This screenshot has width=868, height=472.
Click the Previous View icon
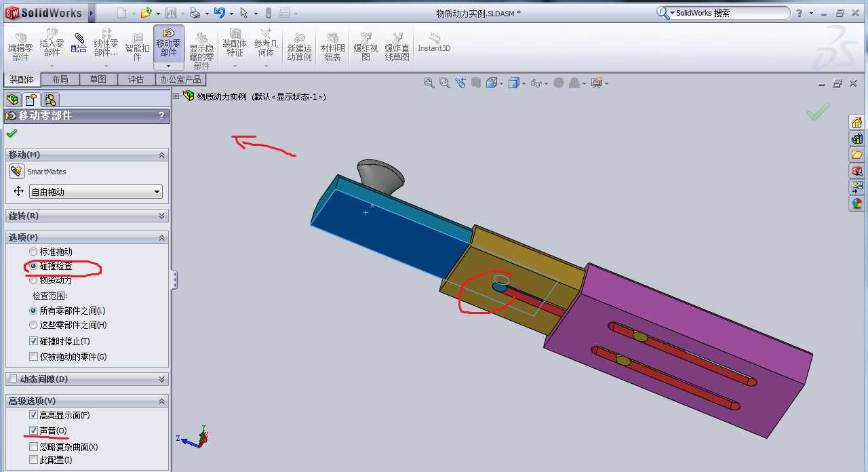(x=460, y=83)
